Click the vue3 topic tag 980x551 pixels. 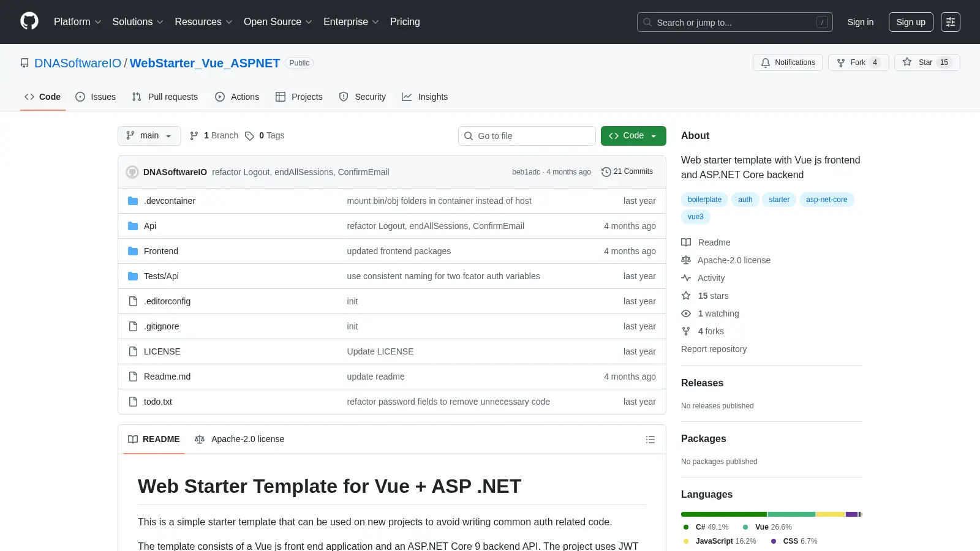(x=696, y=217)
